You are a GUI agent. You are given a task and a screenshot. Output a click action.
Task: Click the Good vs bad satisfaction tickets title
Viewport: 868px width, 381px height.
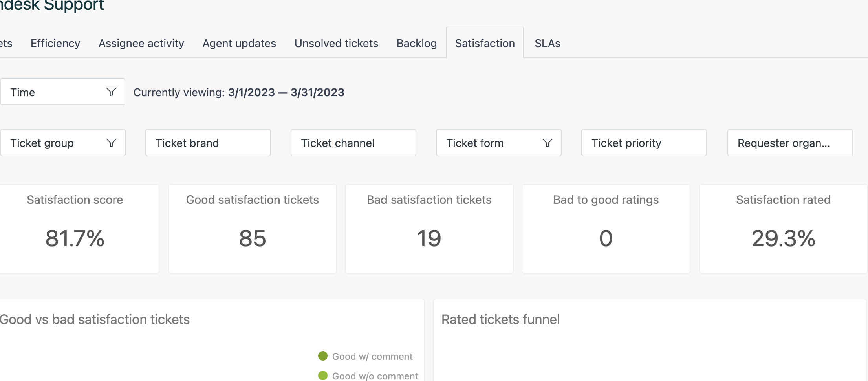(x=95, y=319)
